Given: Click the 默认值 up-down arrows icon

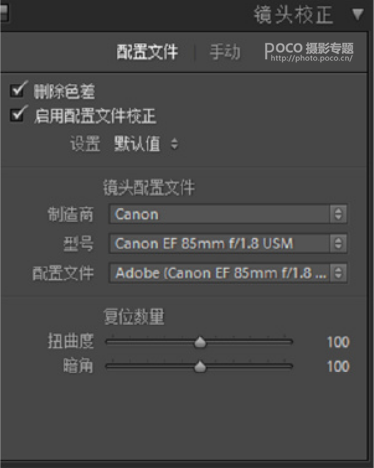Looking at the screenshot, I should pyautogui.click(x=174, y=144).
